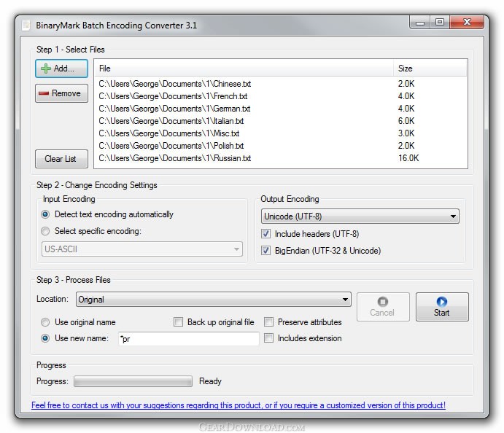Minimize the Batch Encoding Converter window
Viewport: 504px width, 433px height.
point(420,23)
